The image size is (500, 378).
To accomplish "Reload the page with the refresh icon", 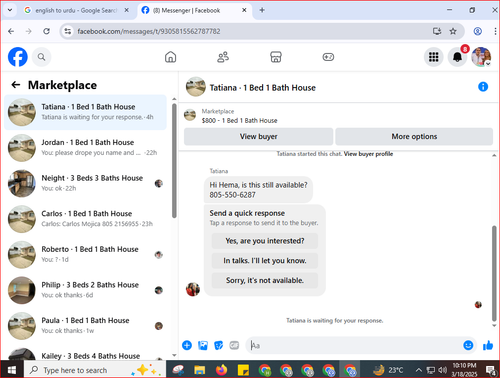I will tap(46, 31).
